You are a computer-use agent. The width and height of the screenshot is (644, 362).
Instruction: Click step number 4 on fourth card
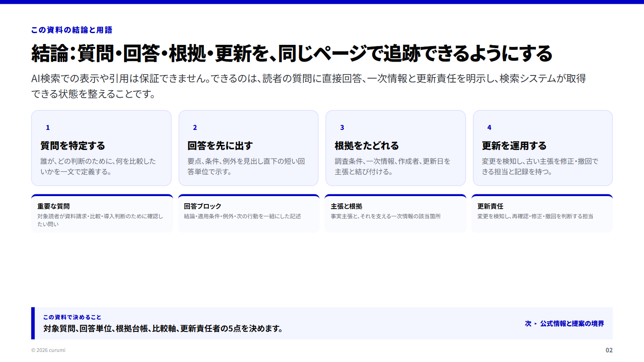[x=489, y=127]
